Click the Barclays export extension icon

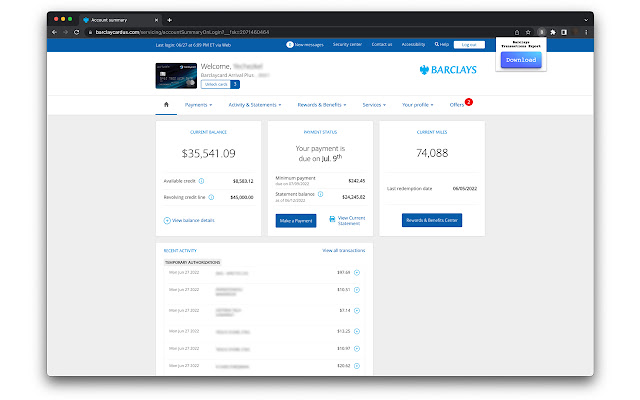[x=541, y=32]
